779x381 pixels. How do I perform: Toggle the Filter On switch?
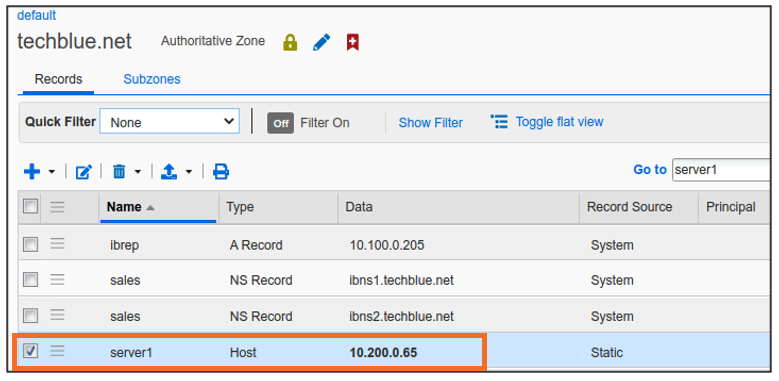tap(281, 123)
